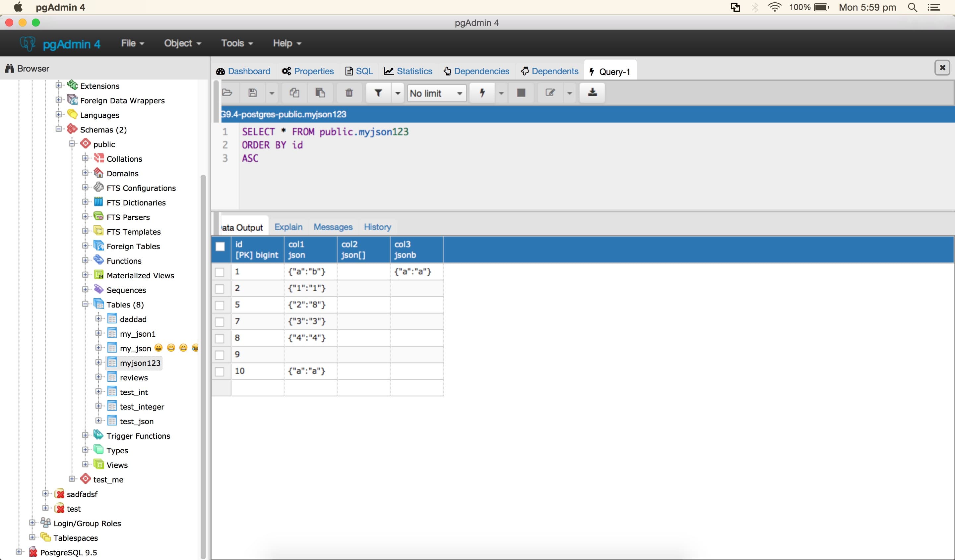Open a SQL file from disk
Viewport: 955px width, 560px height.
tap(227, 93)
